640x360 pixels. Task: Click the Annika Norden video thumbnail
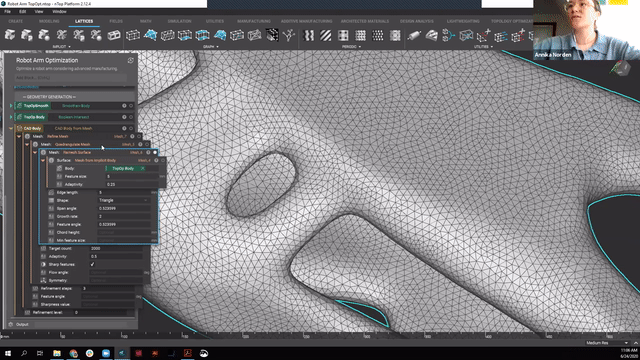(x=587, y=30)
